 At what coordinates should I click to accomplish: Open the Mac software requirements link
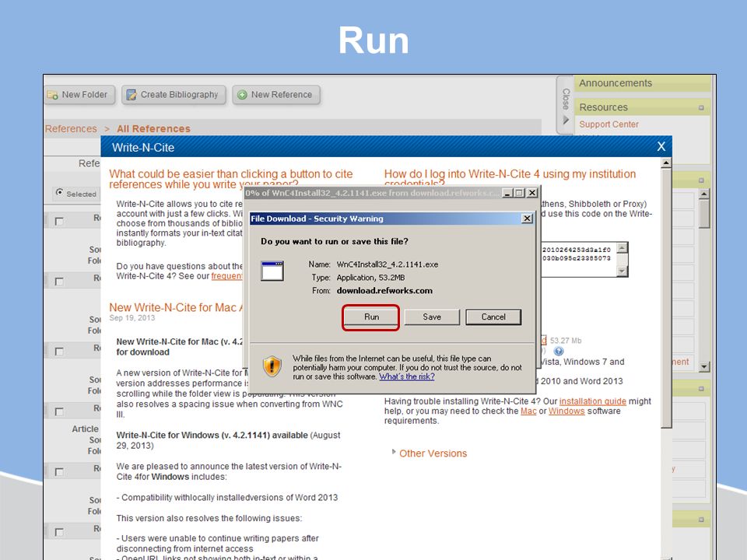pos(528,411)
